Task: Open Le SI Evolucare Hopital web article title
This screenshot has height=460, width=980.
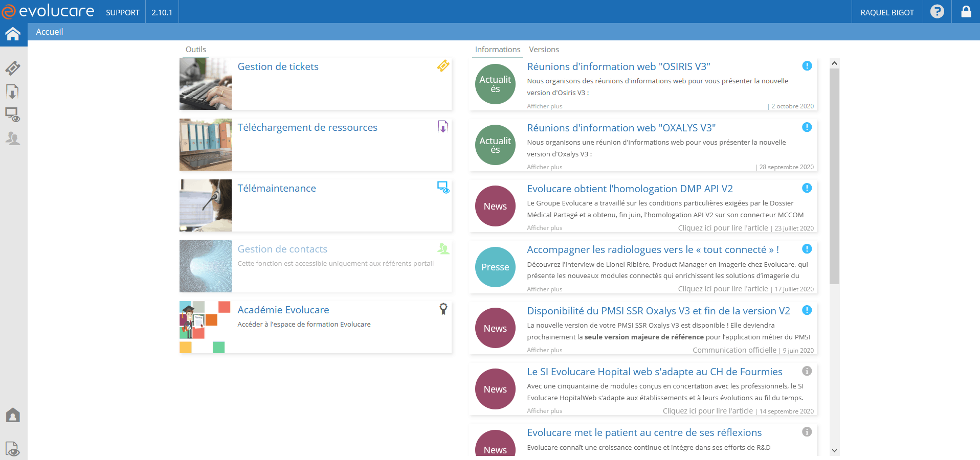Action: pos(655,372)
